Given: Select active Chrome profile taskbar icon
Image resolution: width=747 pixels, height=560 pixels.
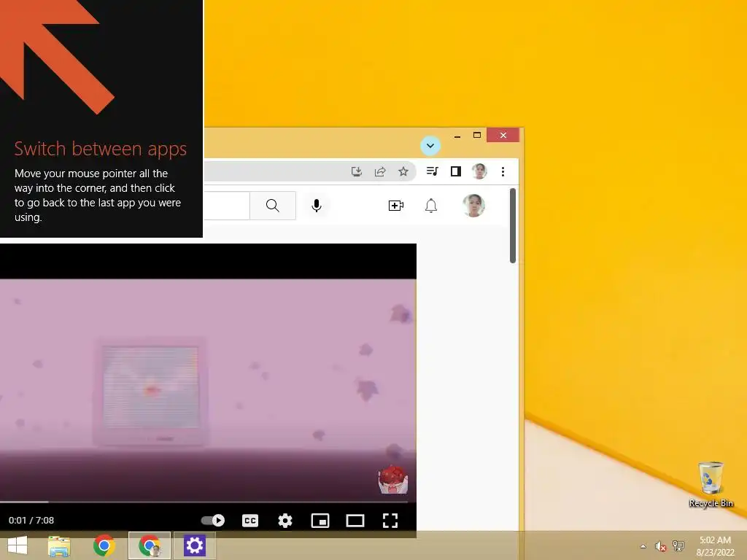Looking at the screenshot, I should [x=150, y=545].
